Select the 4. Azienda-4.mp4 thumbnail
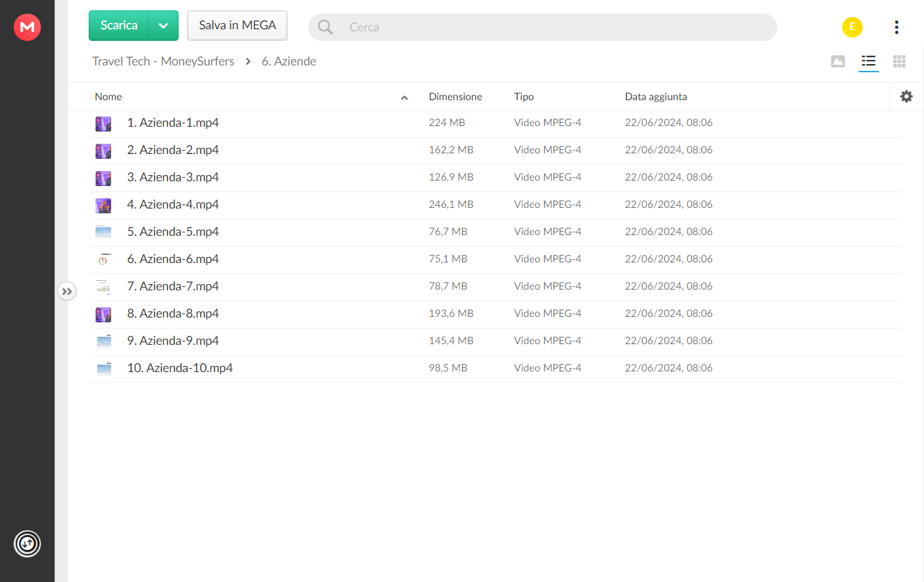Viewport: 924px width, 582px height. pyautogui.click(x=103, y=204)
